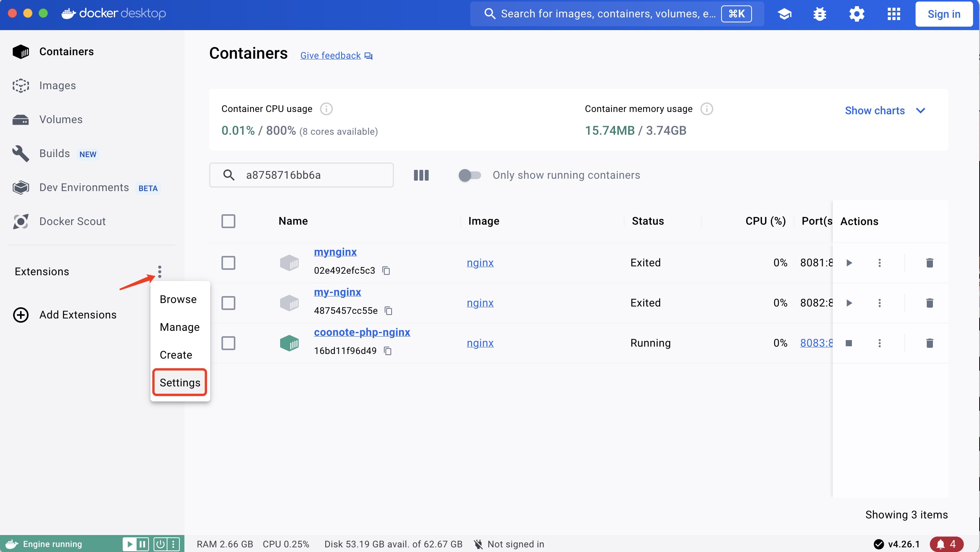Click the engine power quit button
Screen dimensions: 980x552
click(160, 544)
